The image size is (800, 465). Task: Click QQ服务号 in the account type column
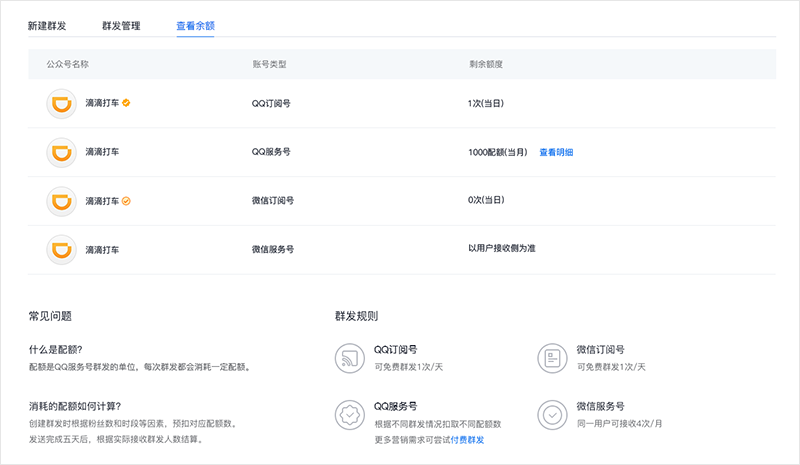(271, 152)
